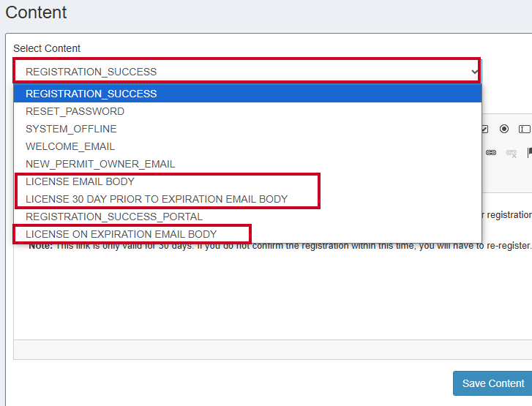Click the Save Content button
Viewport: 532px width, 406px height.
coord(493,383)
